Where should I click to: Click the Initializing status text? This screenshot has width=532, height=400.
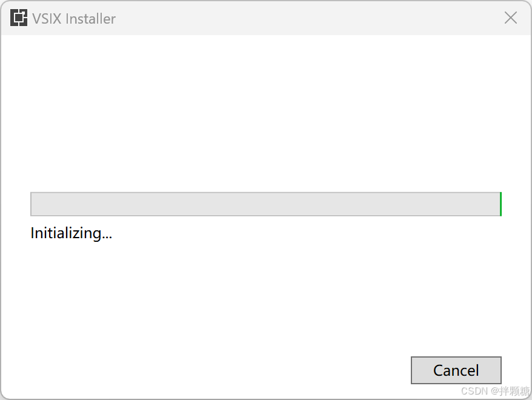click(x=71, y=233)
